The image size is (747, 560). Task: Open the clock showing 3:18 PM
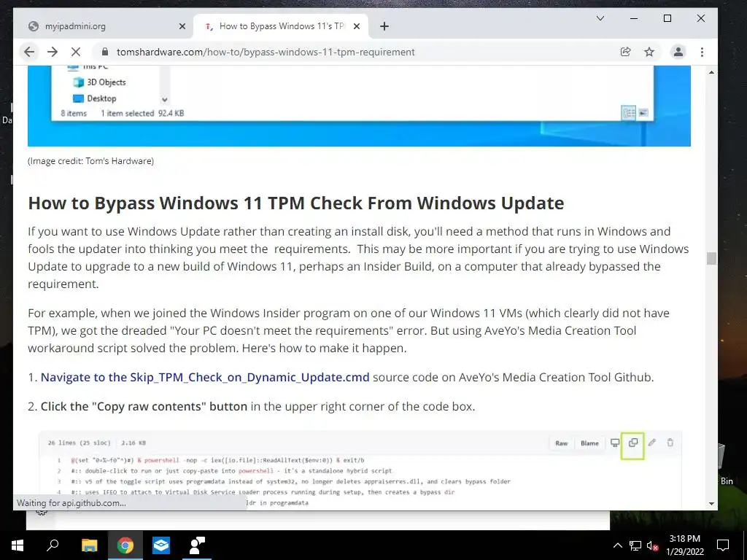click(684, 545)
